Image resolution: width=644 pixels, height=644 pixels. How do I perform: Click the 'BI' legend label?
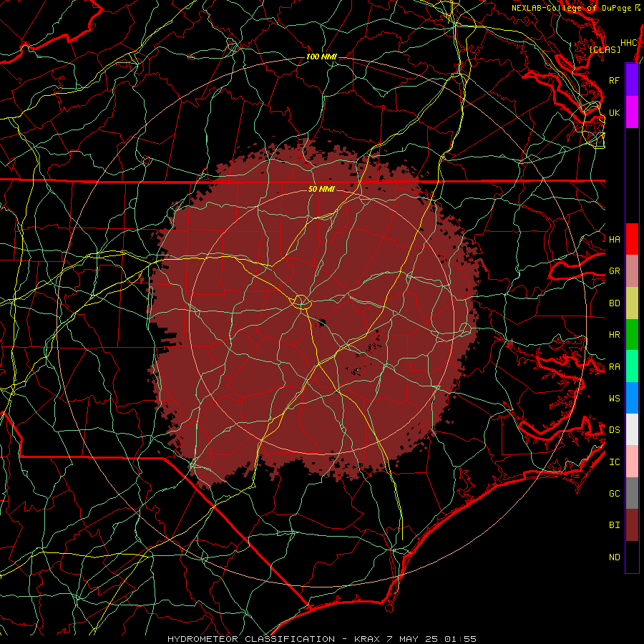click(x=615, y=525)
